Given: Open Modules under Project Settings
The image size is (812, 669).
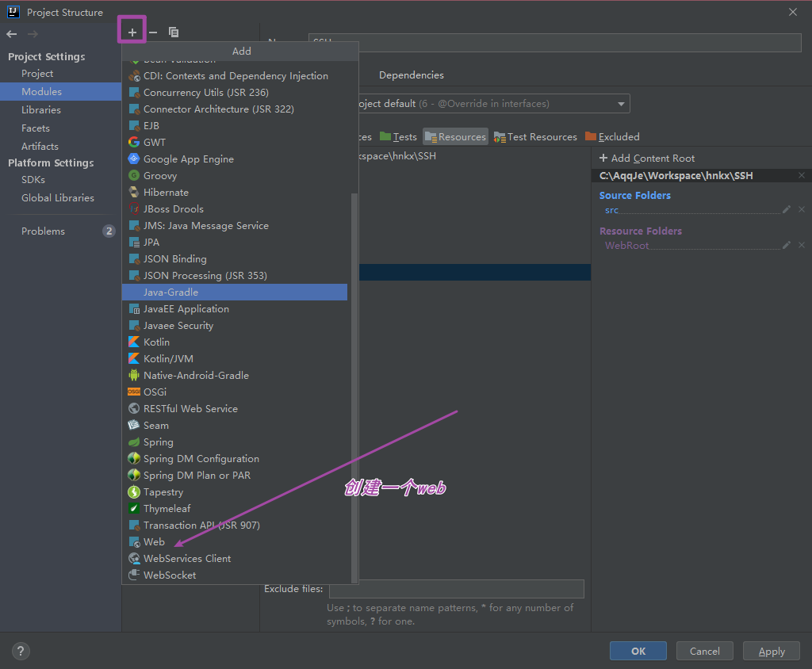Looking at the screenshot, I should click(x=60, y=92).
